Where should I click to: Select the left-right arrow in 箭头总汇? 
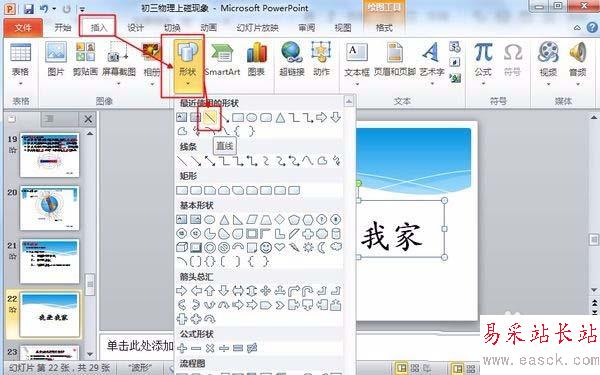click(238, 291)
